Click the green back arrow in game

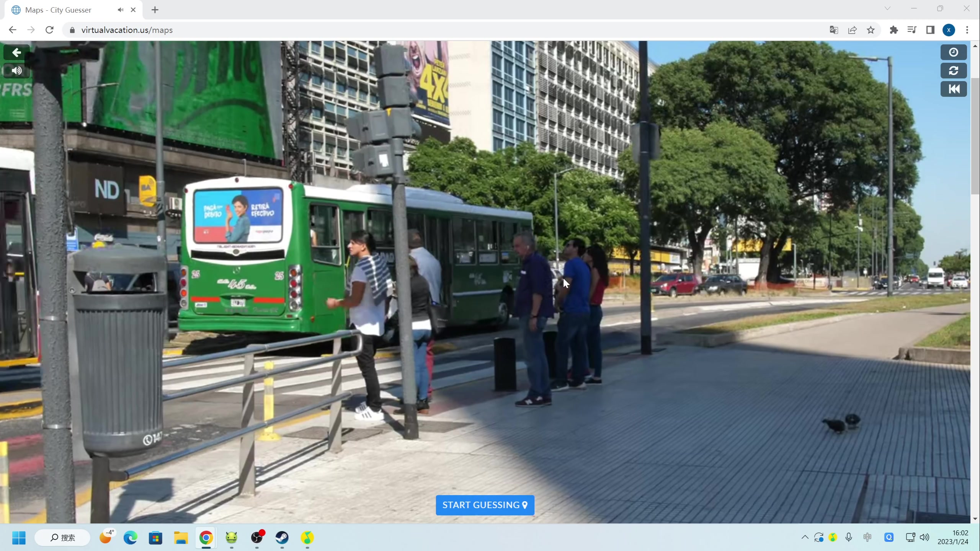point(16,52)
